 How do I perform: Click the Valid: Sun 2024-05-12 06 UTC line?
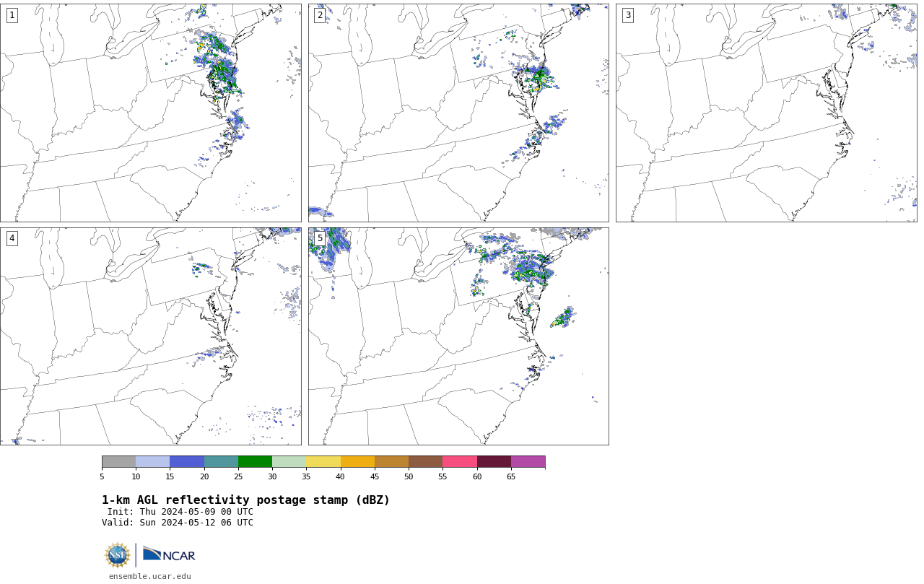click(178, 523)
